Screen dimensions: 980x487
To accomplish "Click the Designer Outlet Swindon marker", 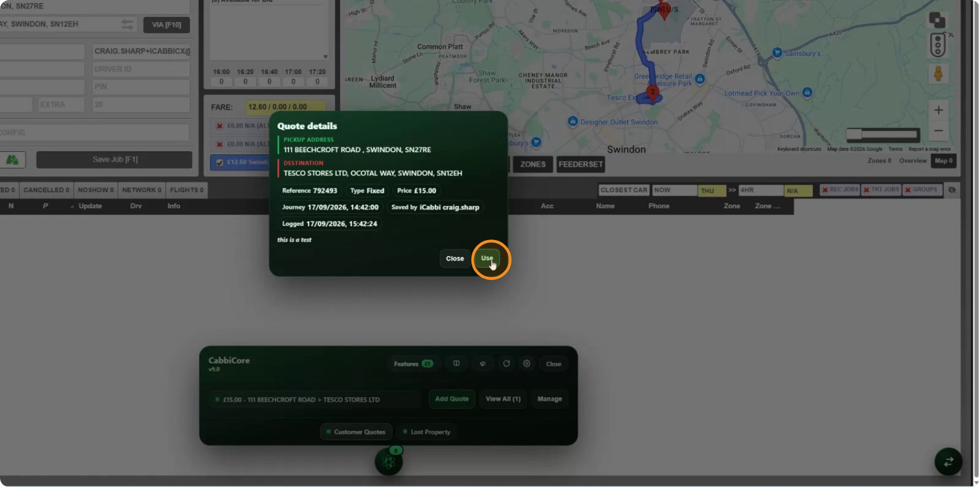I will [573, 121].
